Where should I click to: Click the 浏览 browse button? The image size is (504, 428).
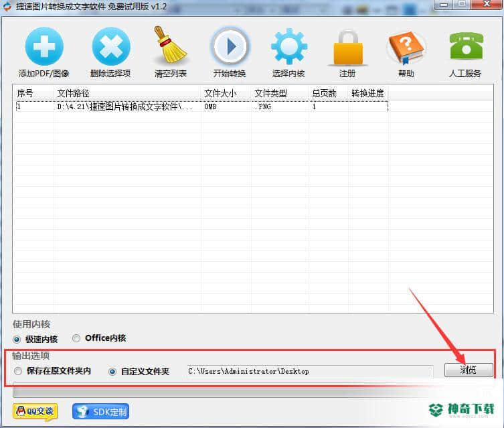(x=469, y=370)
